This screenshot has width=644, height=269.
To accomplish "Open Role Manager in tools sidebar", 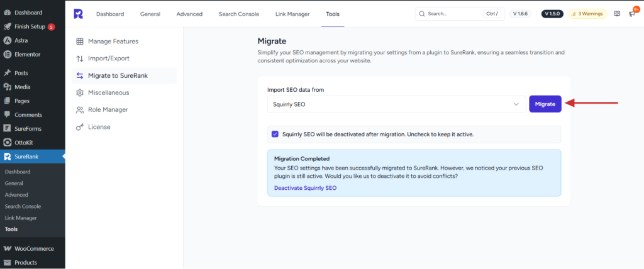I will (124, 110).
